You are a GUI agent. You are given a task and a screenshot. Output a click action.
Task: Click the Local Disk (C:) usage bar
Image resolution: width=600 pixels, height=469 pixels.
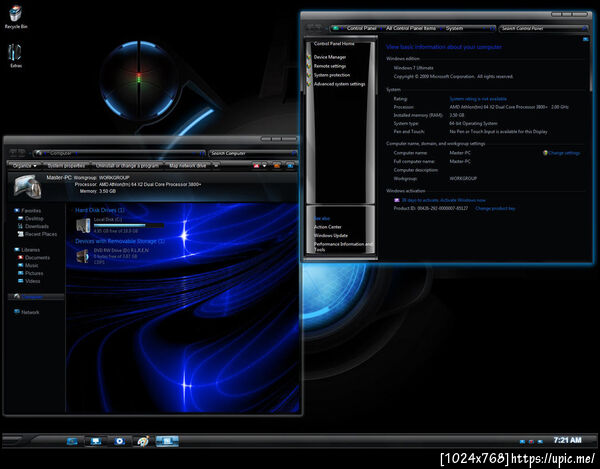click(x=129, y=225)
